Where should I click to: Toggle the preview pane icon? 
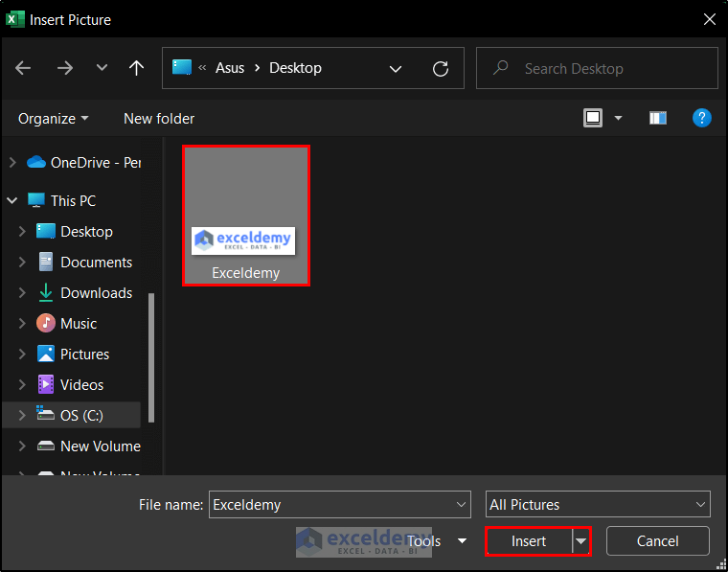(x=658, y=118)
